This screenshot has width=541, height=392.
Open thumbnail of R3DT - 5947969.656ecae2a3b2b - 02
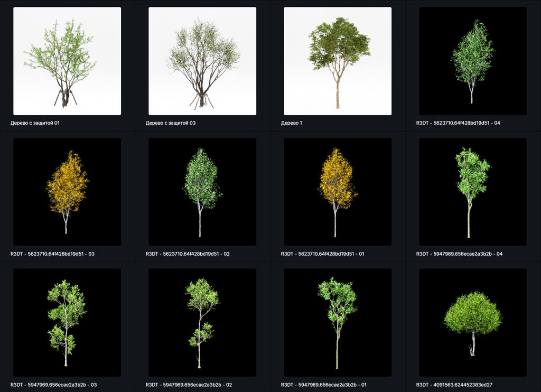click(x=202, y=323)
